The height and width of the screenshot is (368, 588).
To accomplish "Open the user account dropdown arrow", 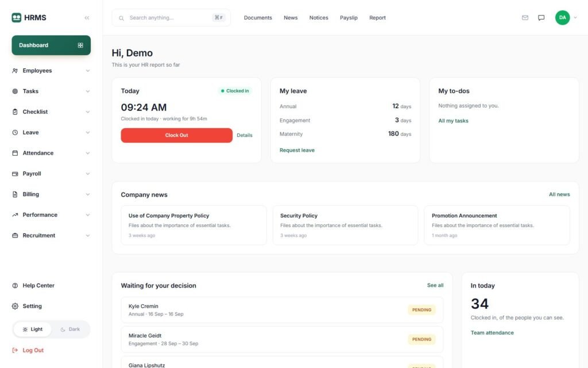I will point(575,18).
